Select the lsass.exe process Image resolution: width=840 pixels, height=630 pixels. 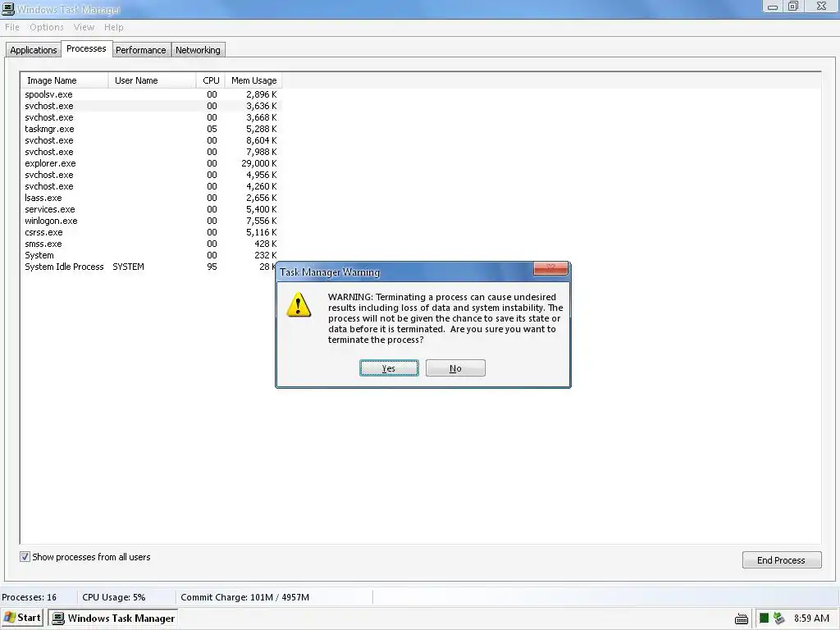coord(151,198)
